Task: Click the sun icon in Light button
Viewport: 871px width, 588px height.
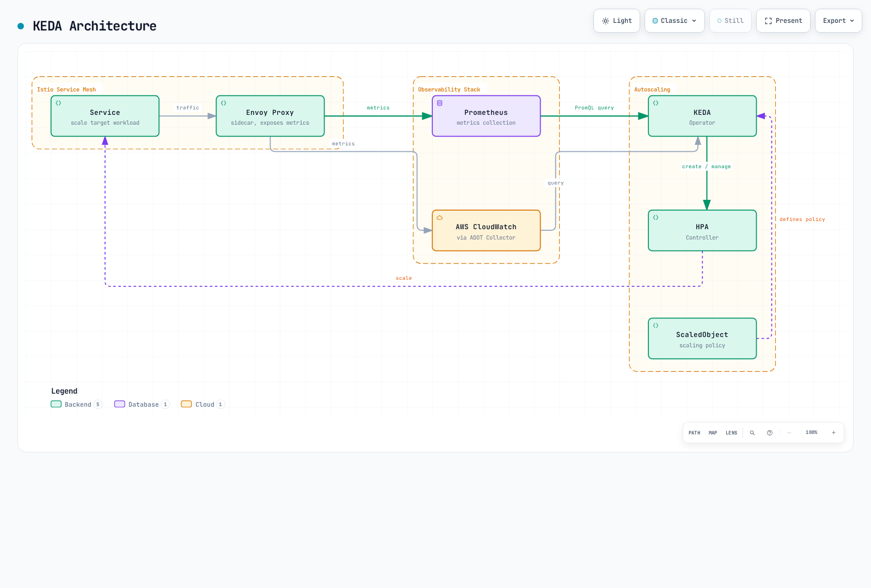Action: tap(605, 21)
